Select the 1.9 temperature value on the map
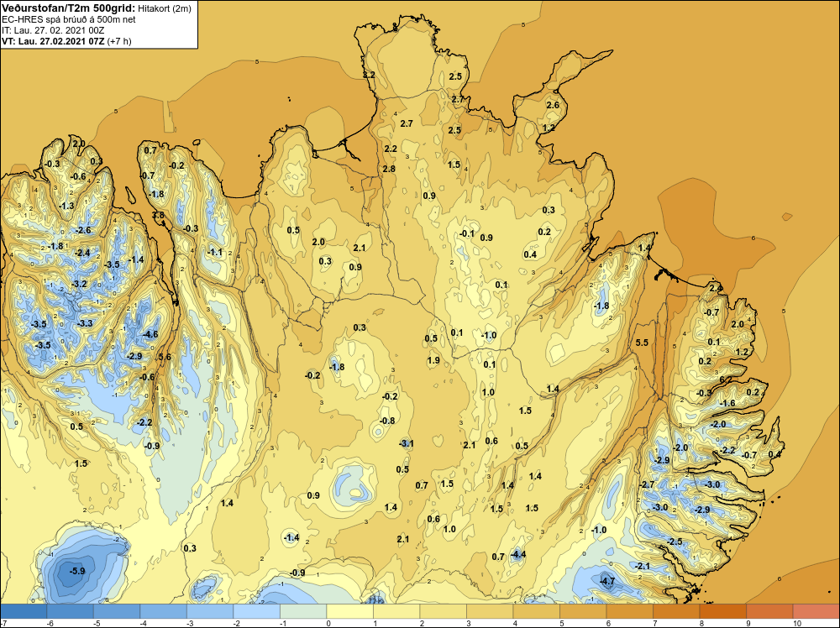The width and height of the screenshot is (840, 628). (434, 360)
